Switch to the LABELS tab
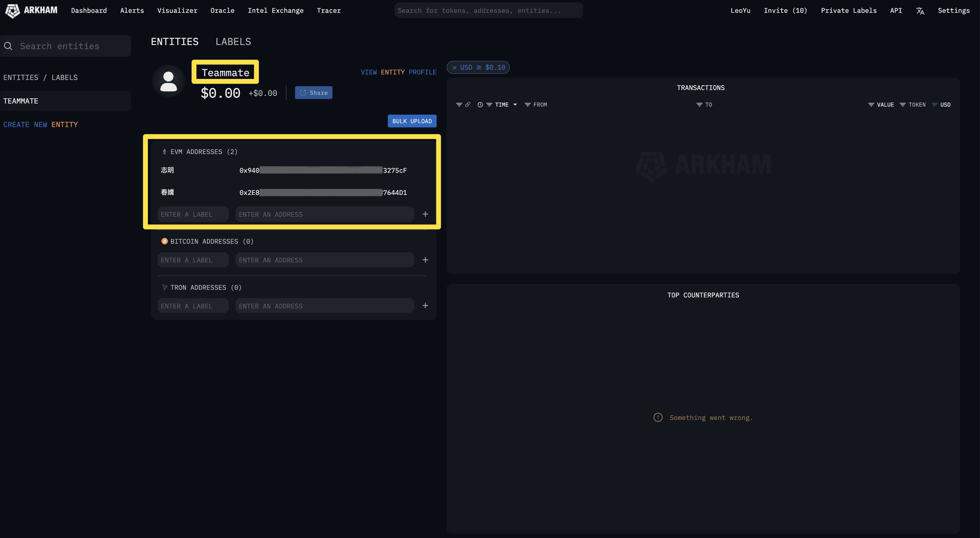Viewport: 980px width, 538px height. pyautogui.click(x=233, y=42)
